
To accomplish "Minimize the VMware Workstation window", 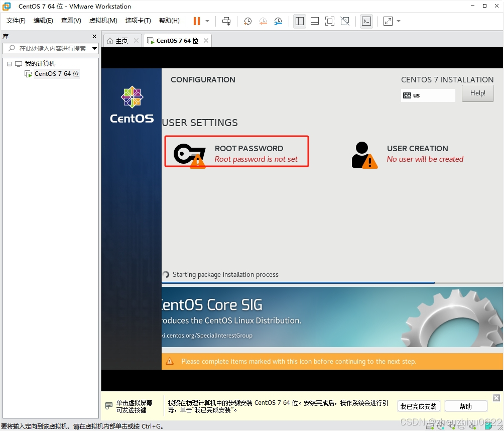I will [x=472, y=6].
